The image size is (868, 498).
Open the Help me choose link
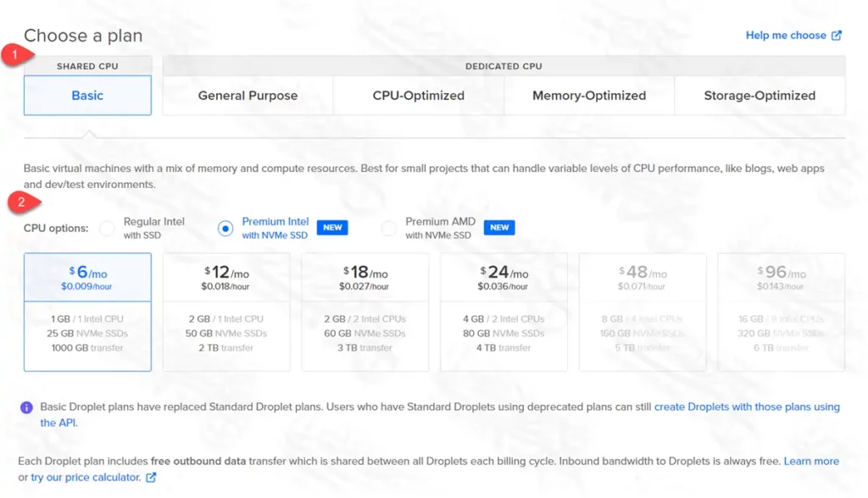tap(786, 36)
